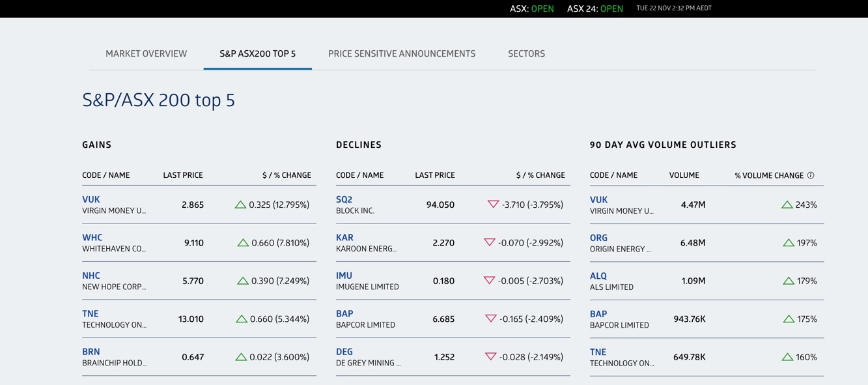This screenshot has height=385, width=868.
Task: Click the up triangle beside ALQ's 179%
Action: (789, 281)
